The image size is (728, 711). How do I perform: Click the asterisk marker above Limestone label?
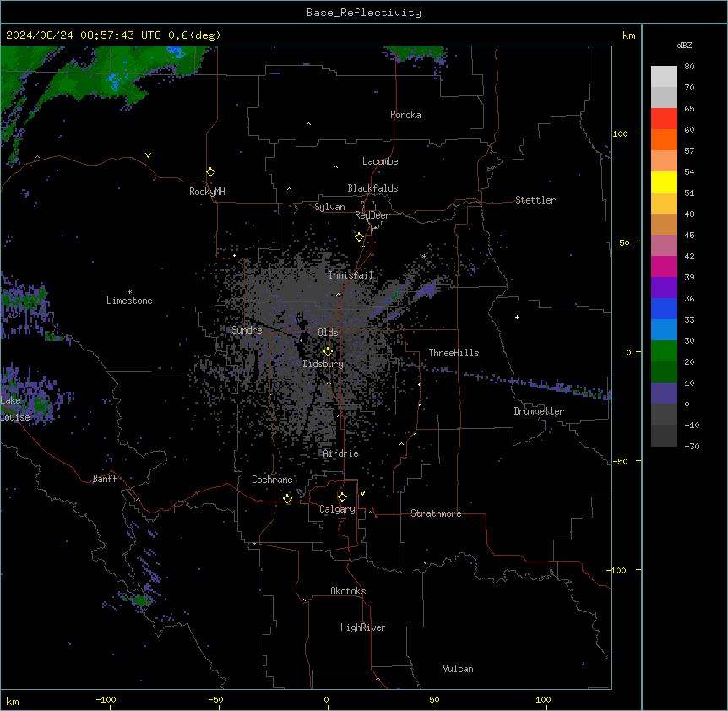click(x=129, y=292)
